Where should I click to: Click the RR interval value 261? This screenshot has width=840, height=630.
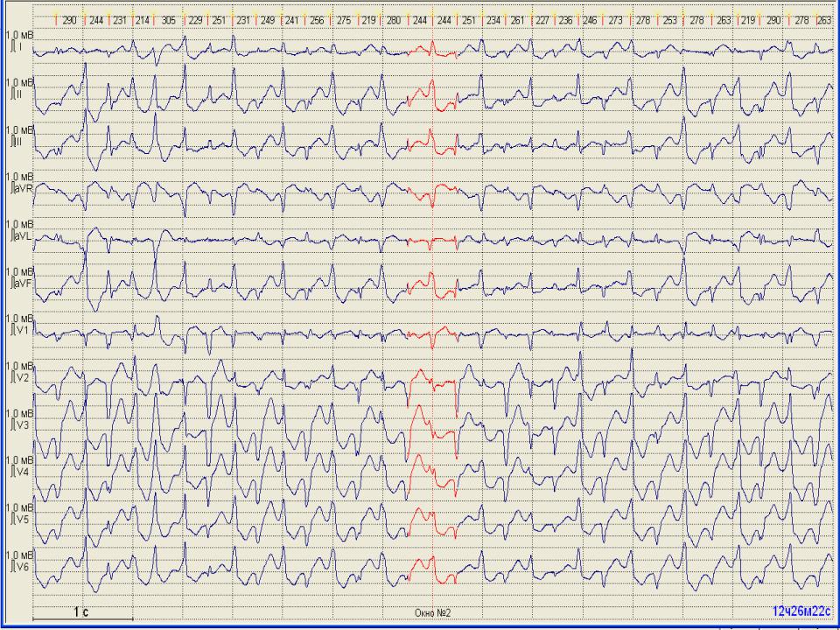coord(517,20)
